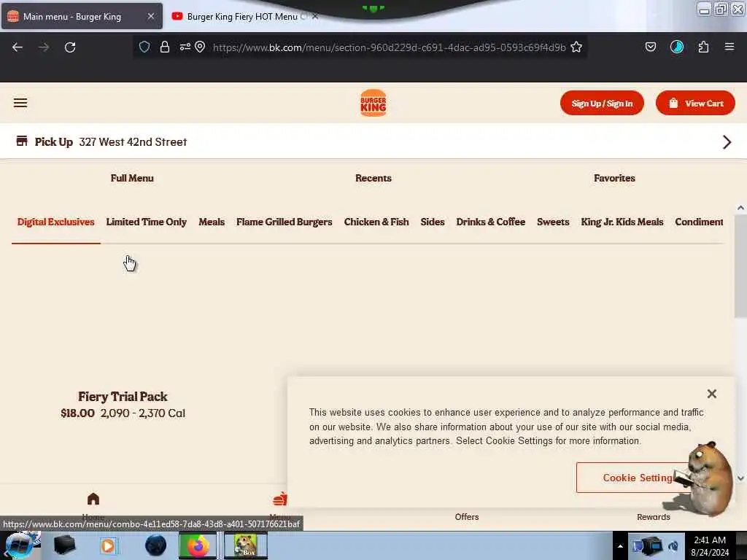Click the scrollbar up arrow

pyautogui.click(x=740, y=208)
